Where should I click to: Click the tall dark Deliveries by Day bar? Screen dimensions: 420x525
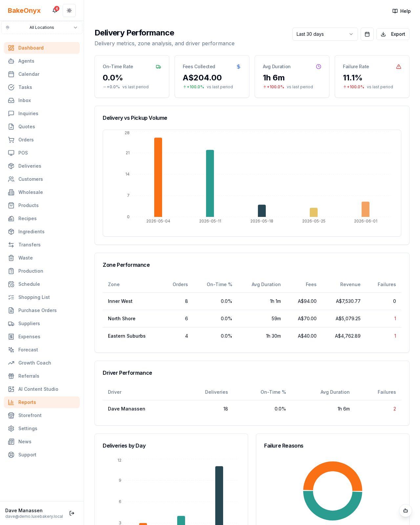[x=219, y=495]
